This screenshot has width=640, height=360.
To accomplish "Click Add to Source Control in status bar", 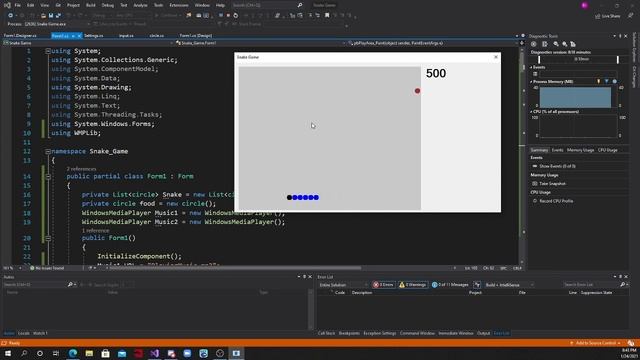I will [x=596, y=343].
